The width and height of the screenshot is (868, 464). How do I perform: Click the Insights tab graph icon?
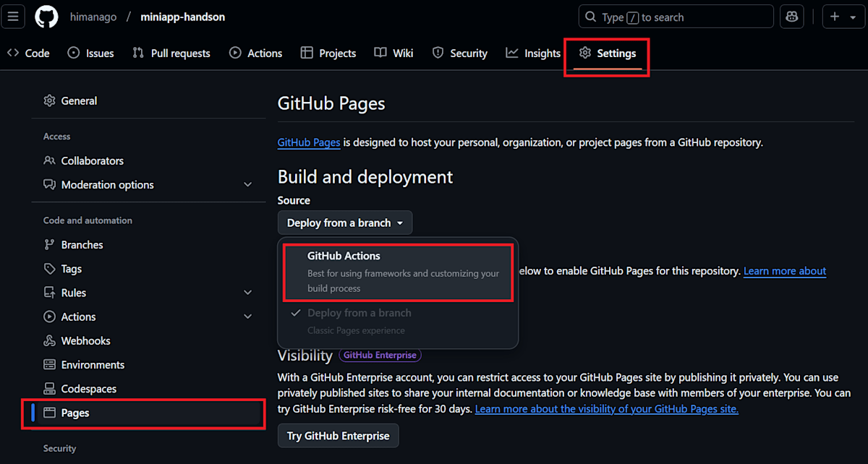512,53
